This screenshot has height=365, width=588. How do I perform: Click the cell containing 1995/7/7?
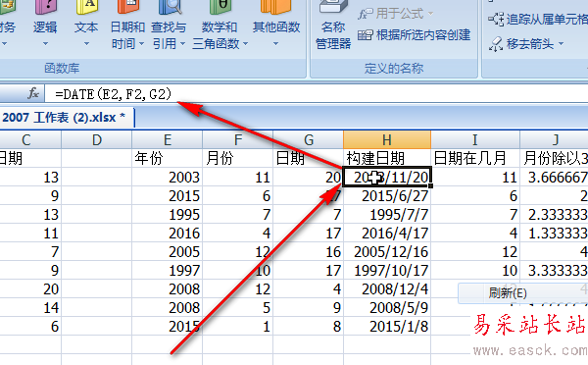click(387, 215)
